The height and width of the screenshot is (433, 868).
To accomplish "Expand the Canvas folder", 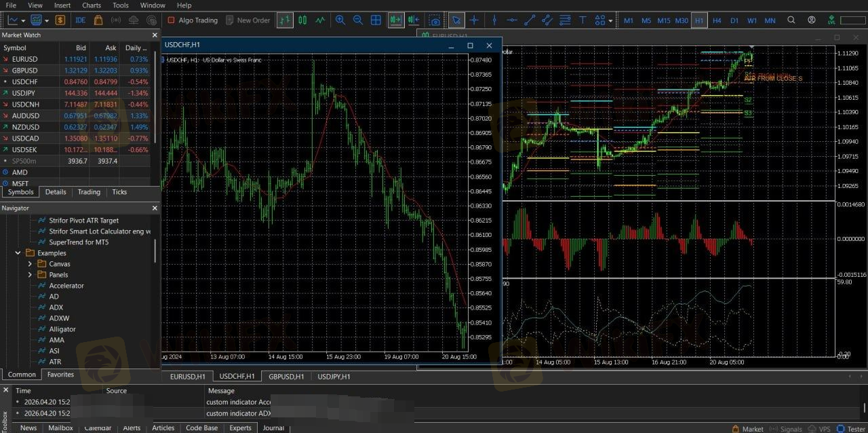I will tap(30, 264).
